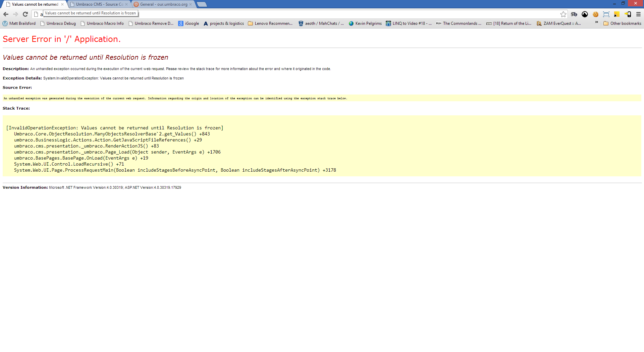Click the Action.GetJavaScriptFileReferences() +29 line

pyautogui.click(x=108, y=140)
